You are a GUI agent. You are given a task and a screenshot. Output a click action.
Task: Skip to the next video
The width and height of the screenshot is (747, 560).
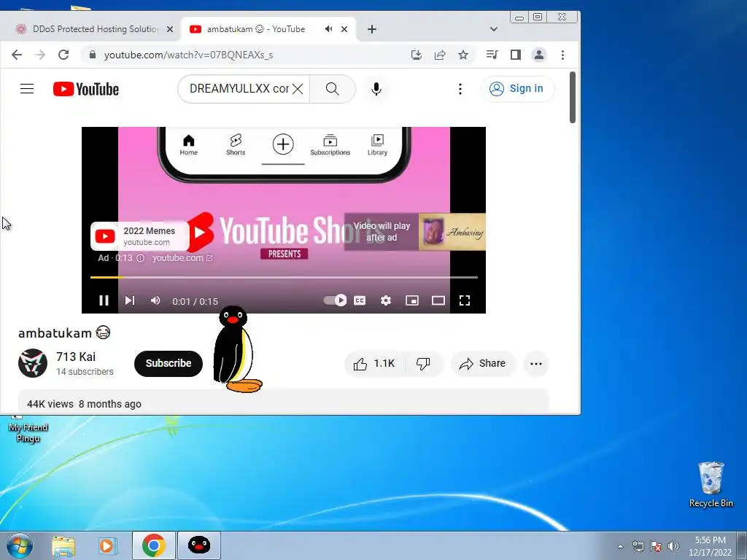pos(130,300)
